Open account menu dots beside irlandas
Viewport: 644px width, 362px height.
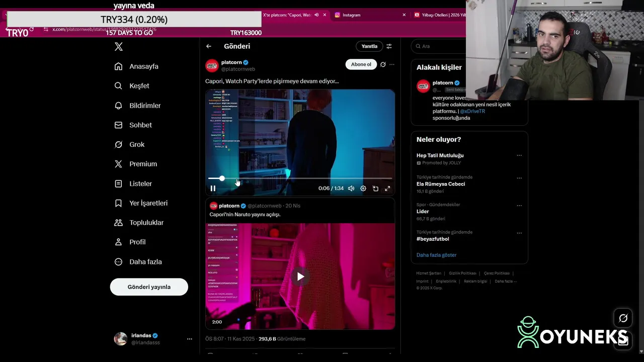[190, 339]
